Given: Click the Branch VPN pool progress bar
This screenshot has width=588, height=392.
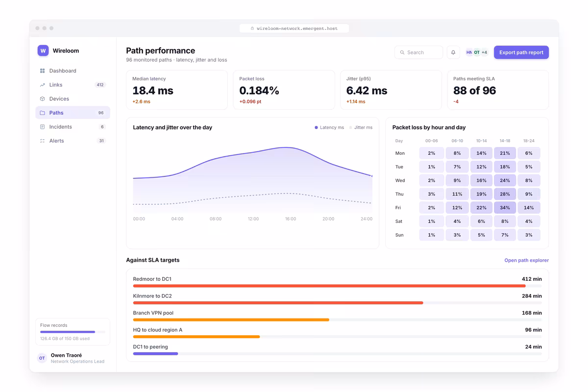Looking at the screenshot, I should coord(337,320).
